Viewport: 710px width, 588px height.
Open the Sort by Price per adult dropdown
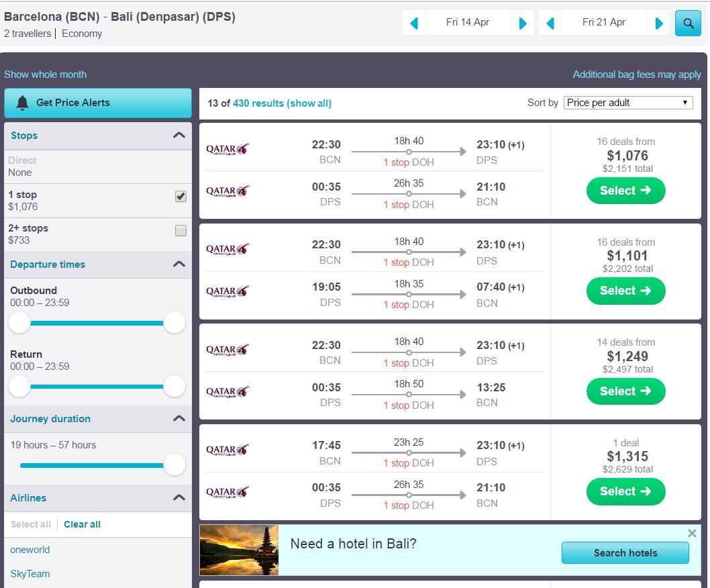(x=628, y=103)
